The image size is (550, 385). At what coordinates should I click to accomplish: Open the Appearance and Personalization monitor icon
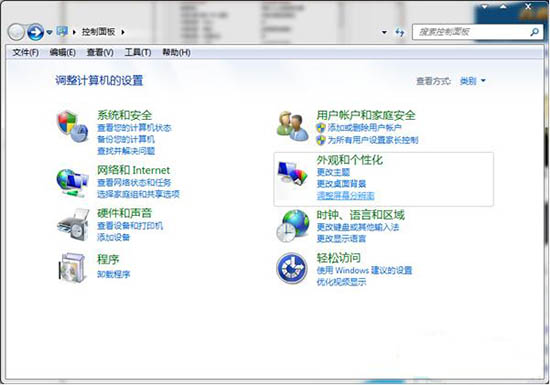(293, 173)
